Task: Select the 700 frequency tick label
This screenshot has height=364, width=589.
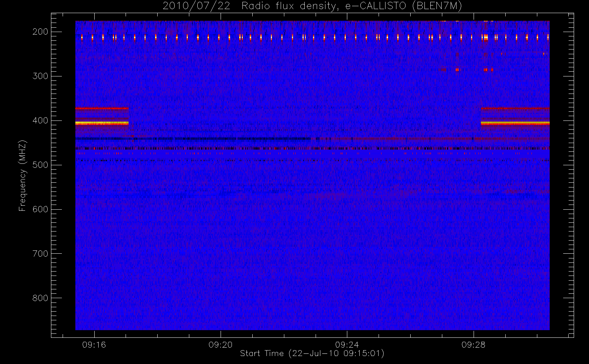Action: point(40,254)
